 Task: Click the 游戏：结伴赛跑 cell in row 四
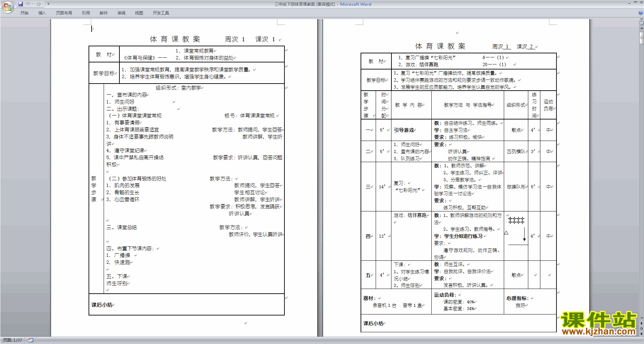point(411,236)
